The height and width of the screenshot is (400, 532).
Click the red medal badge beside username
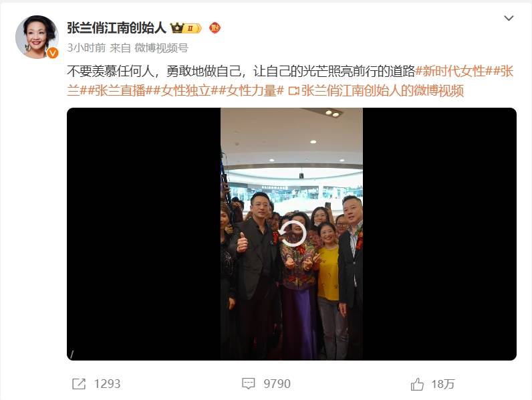(215, 28)
